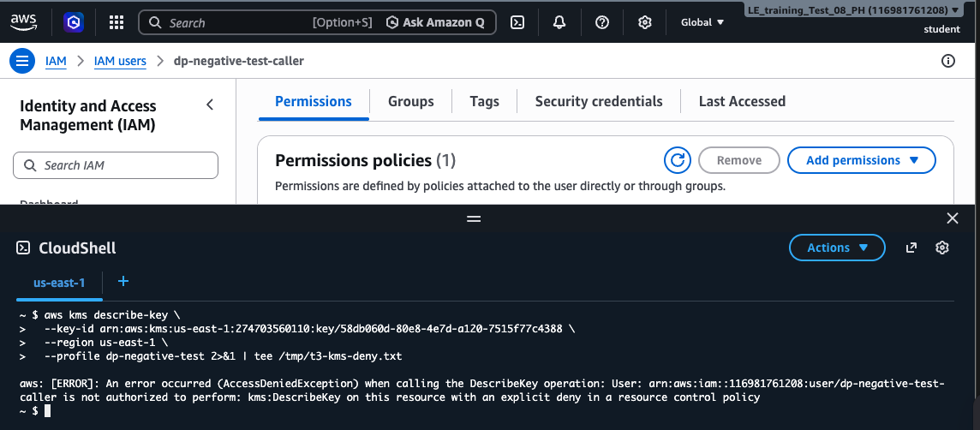Open the settings gear in top navbar
The width and height of the screenshot is (980, 430).
pos(644,22)
